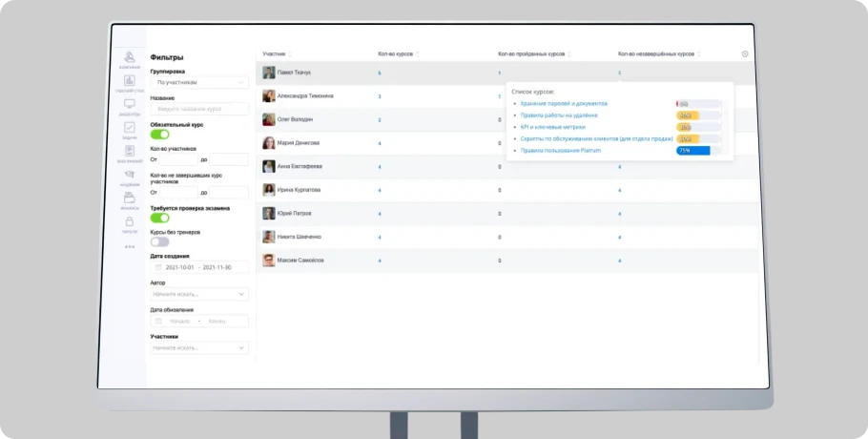Click the monitor icon in sidebar
868x439 pixels.
point(129,105)
